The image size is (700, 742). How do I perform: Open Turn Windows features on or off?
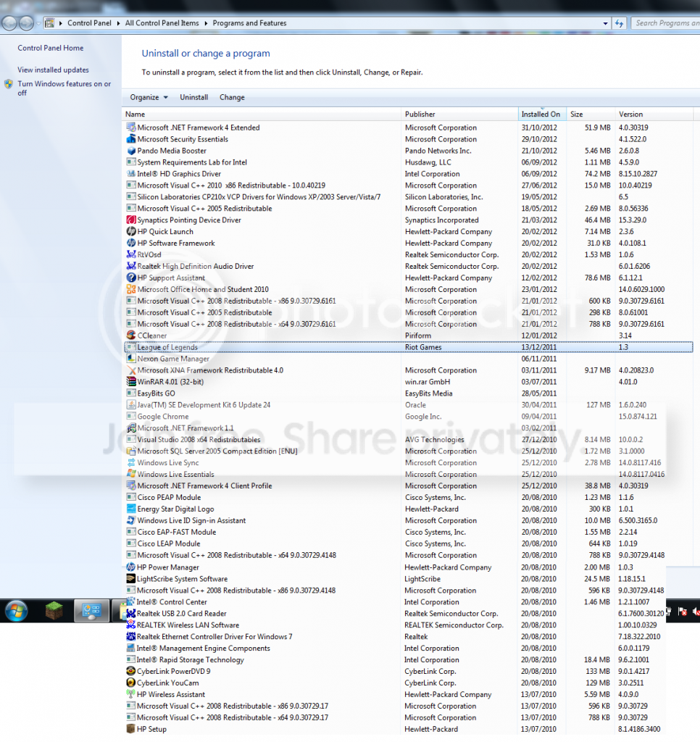click(x=64, y=88)
